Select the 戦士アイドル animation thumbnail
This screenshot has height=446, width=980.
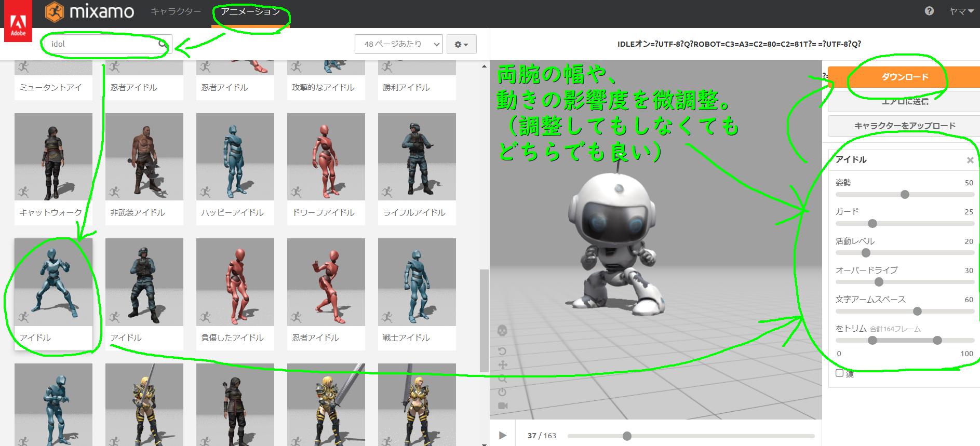pyautogui.click(x=417, y=282)
